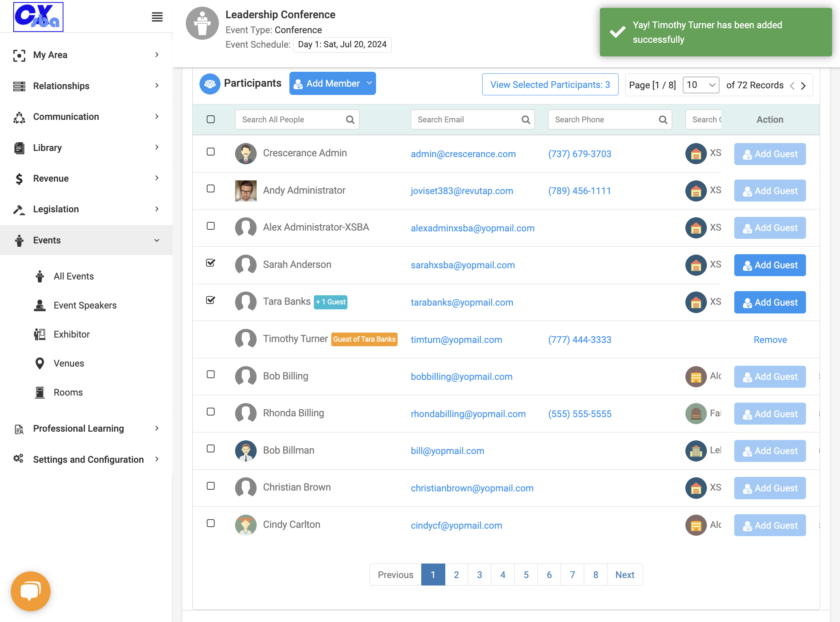Click the organization icon in Bob Billing's row
Image resolution: width=840 pixels, height=622 pixels.
tap(696, 377)
